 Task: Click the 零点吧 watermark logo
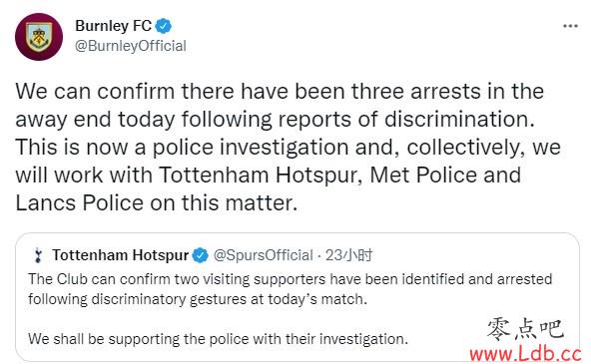(525, 329)
